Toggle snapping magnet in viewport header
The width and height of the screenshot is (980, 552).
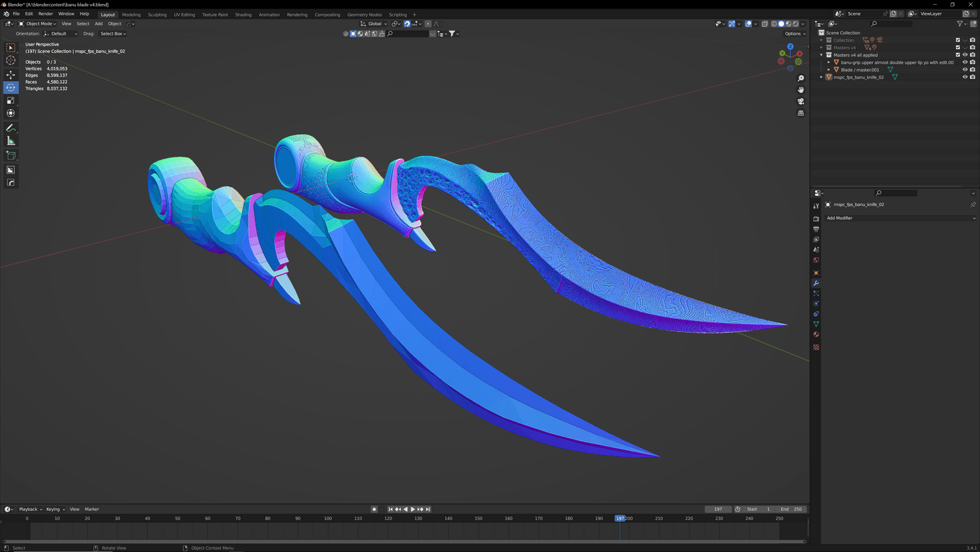coord(407,23)
